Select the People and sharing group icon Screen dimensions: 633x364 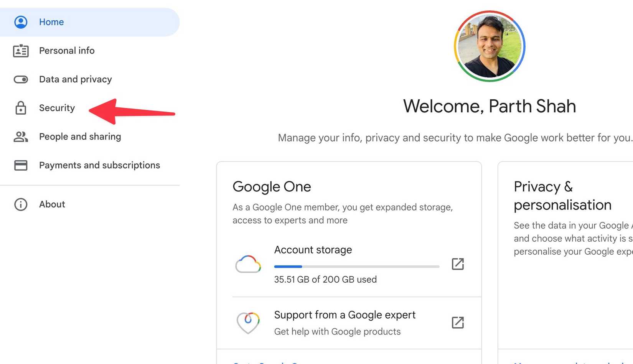click(x=21, y=137)
